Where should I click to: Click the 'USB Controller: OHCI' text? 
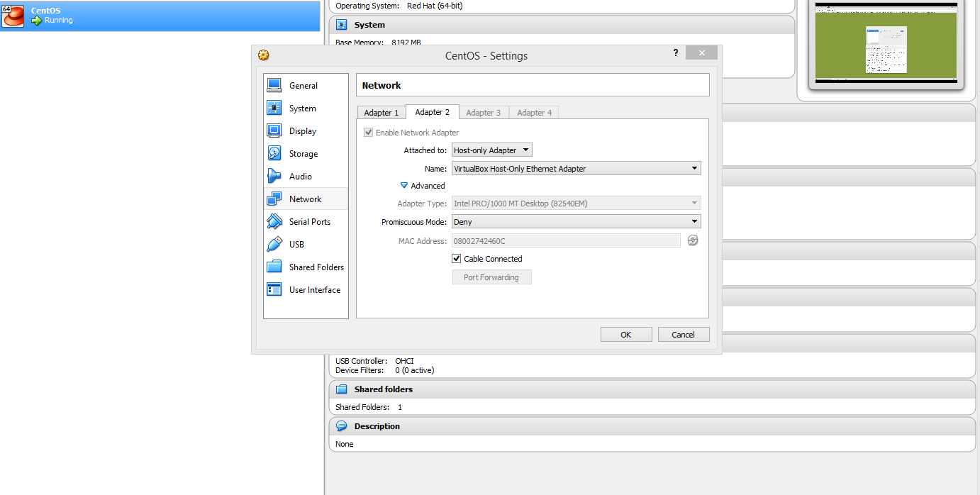point(374,361)
